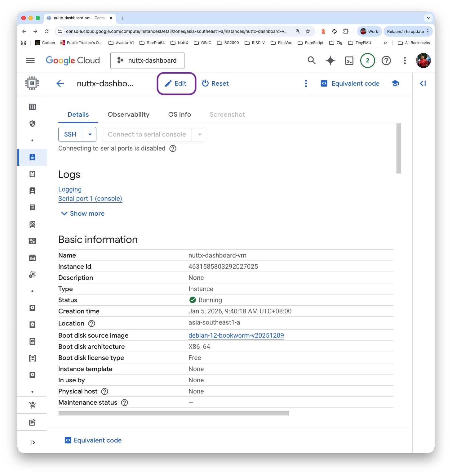Image resolution: width=452 pixels, height=476 pixels.
Task: Expand Show more under Logs
Action: (x=82, y=213)
